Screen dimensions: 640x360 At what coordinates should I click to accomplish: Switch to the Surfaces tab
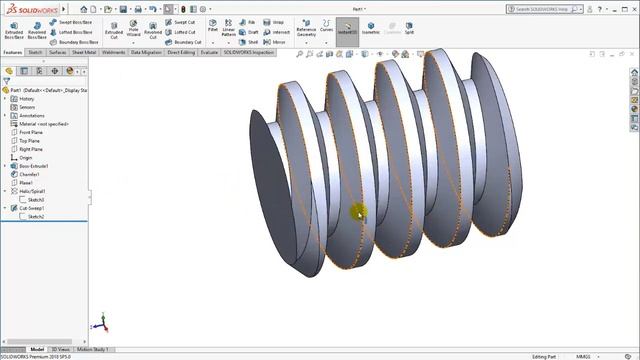pos(58,52)
